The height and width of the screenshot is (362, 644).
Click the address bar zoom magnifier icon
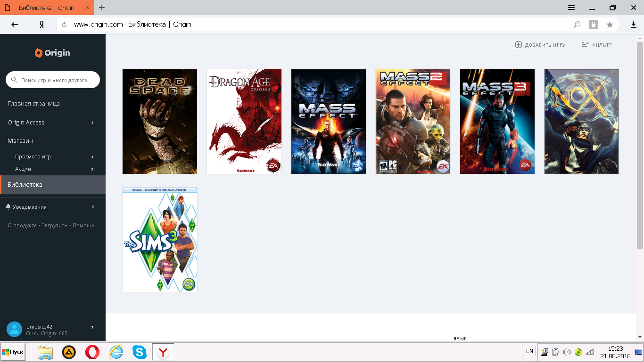tap(577, 25)
